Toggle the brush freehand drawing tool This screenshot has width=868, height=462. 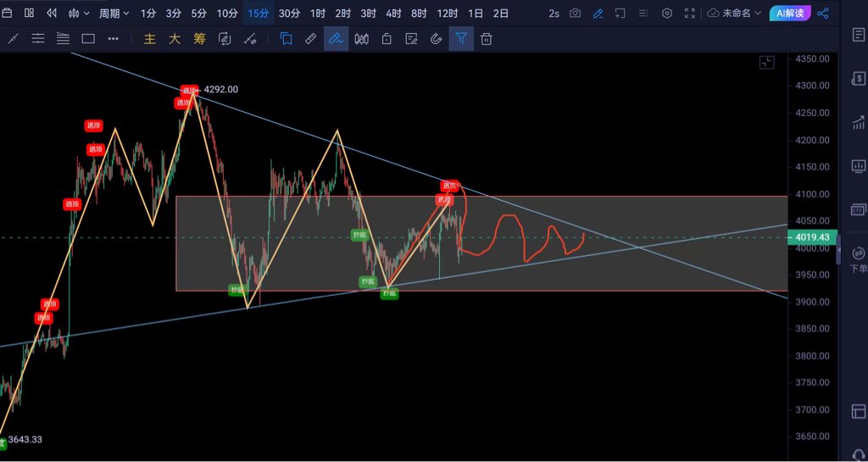[x=336, y=39]
